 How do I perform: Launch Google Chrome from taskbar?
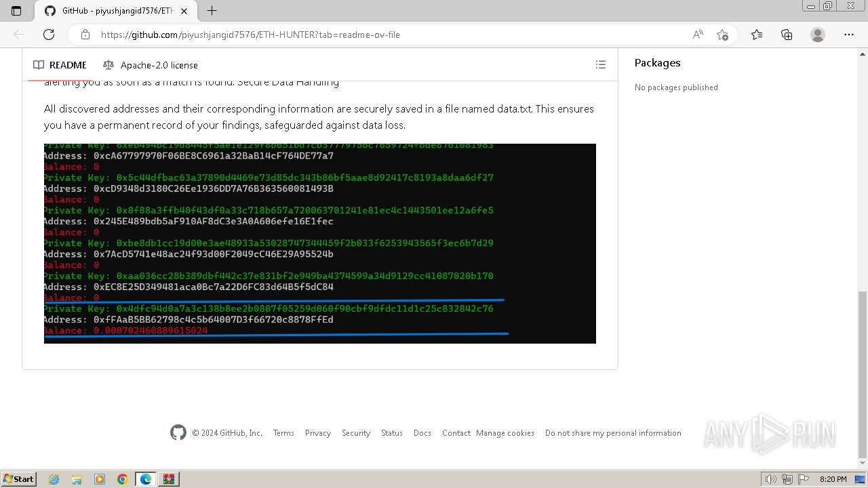pos(123,479)
